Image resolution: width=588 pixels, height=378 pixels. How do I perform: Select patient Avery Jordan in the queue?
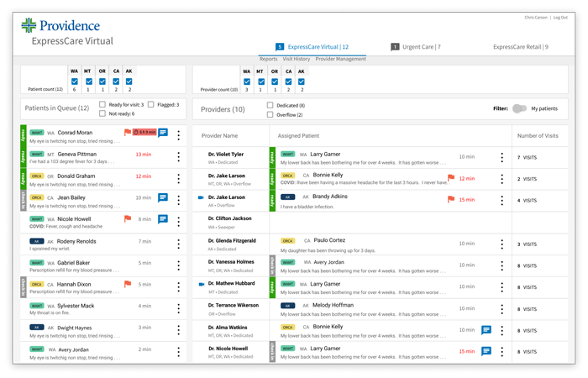pos(103,353)
